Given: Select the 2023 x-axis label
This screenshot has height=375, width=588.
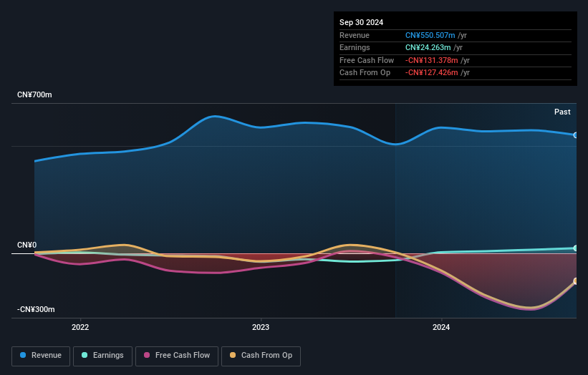Looking at the screenshot, I should tap(261, 327).
